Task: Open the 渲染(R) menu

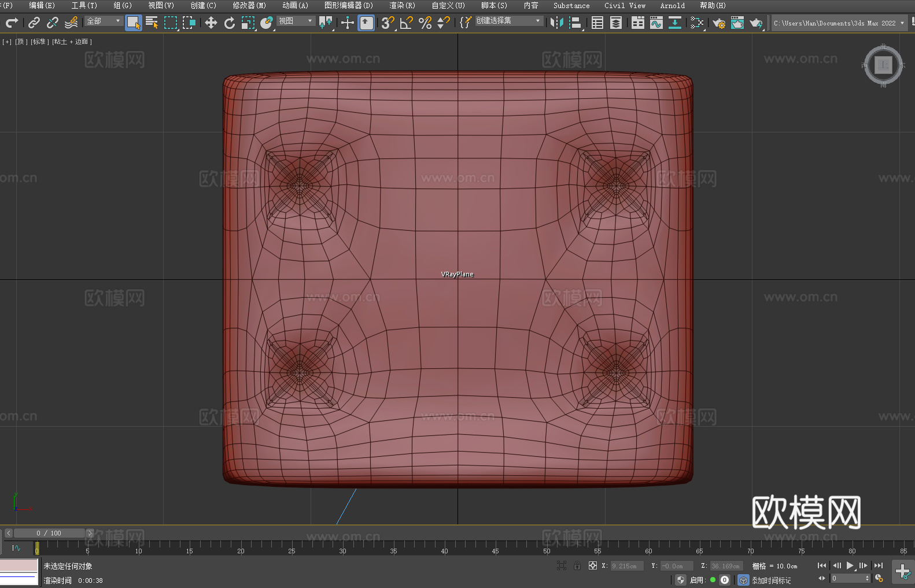Action: click(x=402, y=5)
